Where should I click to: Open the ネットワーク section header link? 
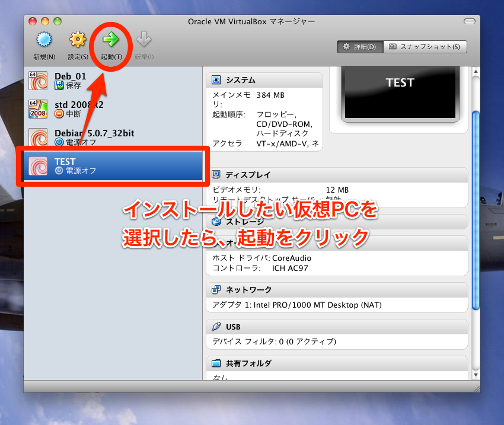point(249,290)
